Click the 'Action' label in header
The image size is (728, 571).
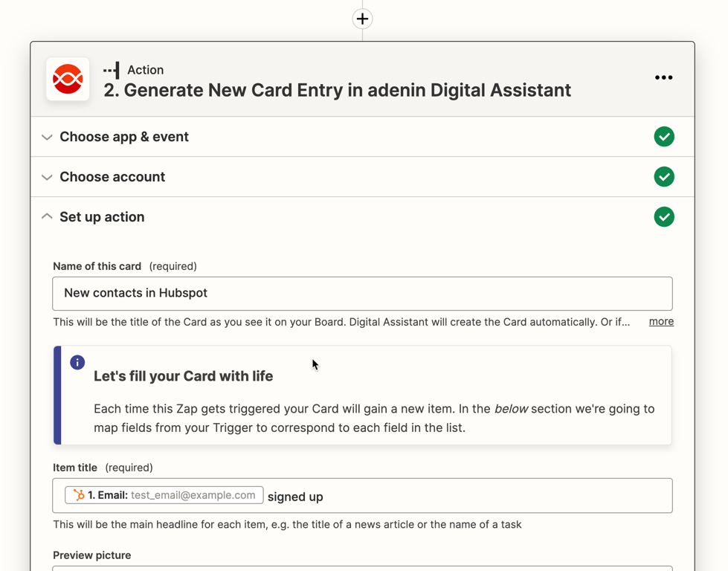[x=145, y=70]
